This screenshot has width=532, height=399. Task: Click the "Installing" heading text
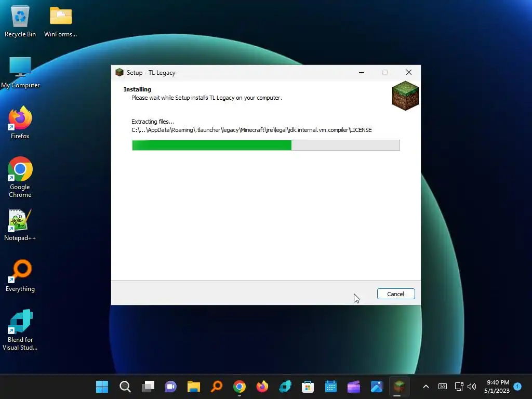coord(137,89)
